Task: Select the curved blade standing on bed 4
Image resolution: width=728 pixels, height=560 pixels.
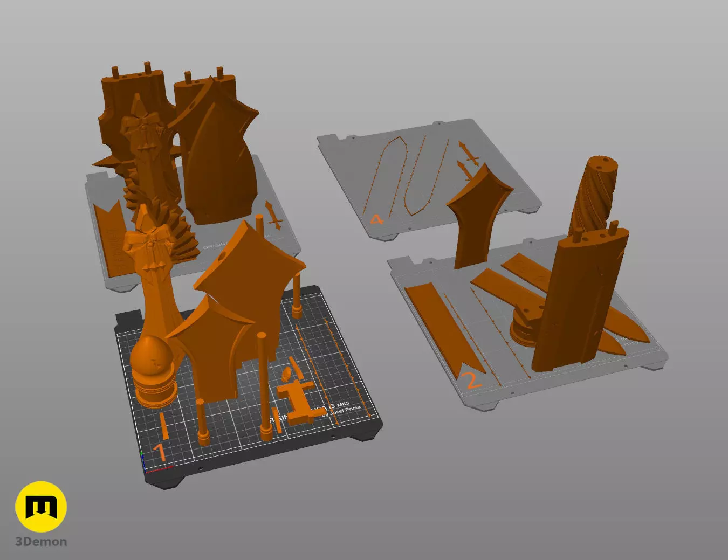Action: pyautogui.click(x=479, y=216)
